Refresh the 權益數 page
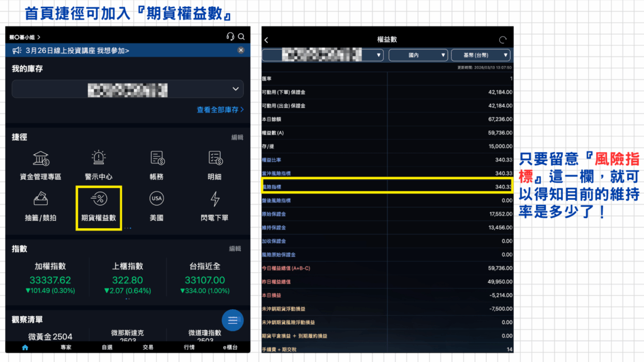The height and width of the screenshot is (362, 644). click(502, 40)
